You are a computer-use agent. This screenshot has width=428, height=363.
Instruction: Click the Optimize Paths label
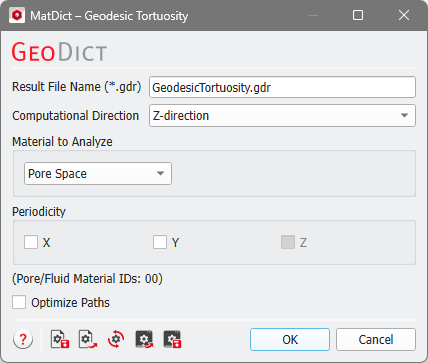(x=70, y=303)
